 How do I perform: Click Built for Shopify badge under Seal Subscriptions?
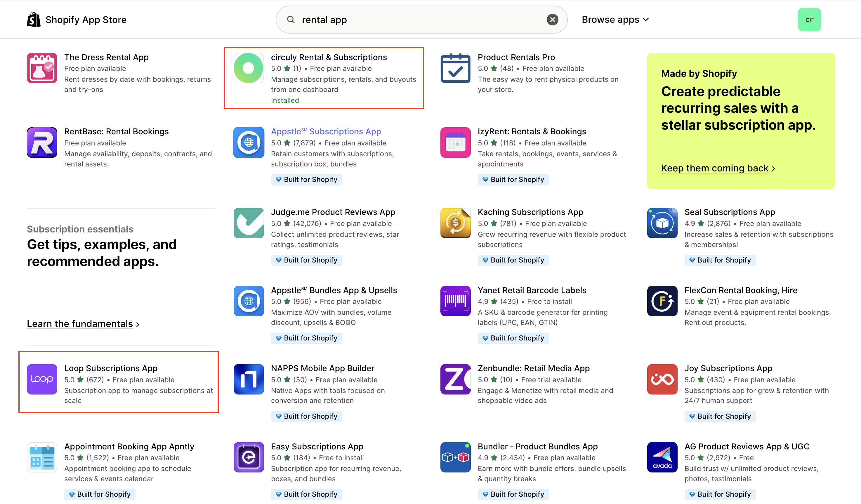click(x=720, y=260)
